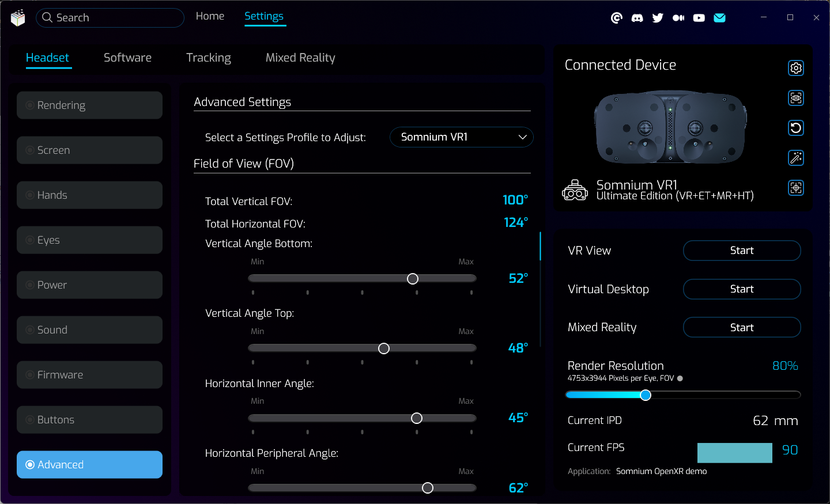Image resolution: width=830 pixels, height=504 pixels.
Task: Switch to the Tracking tab
Action: (208, 58)
